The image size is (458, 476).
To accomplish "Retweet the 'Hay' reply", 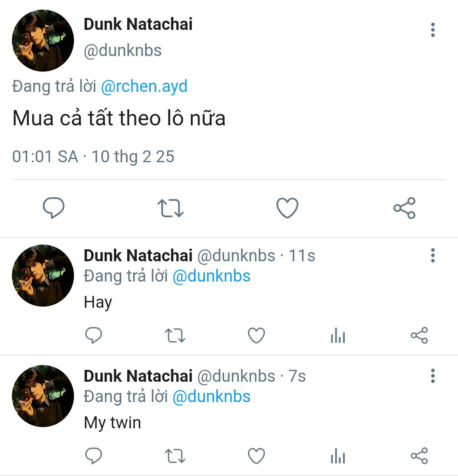I will (175, 336).
